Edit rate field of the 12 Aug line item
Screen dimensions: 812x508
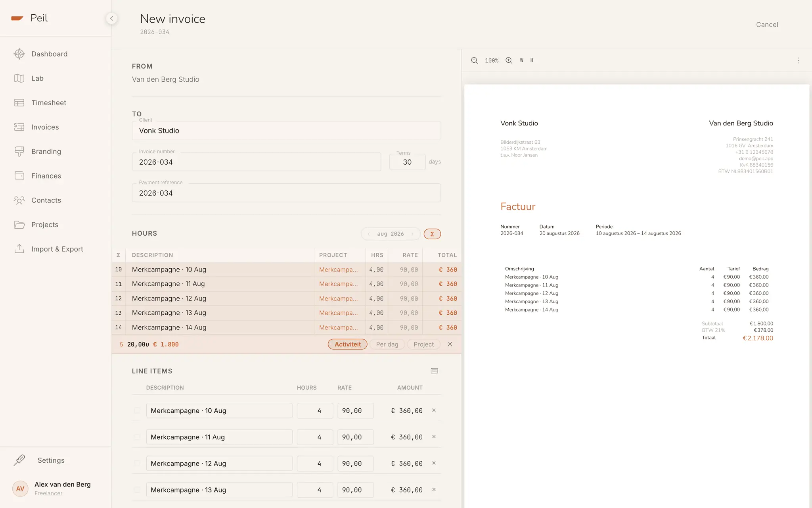(x=355, y=464)
